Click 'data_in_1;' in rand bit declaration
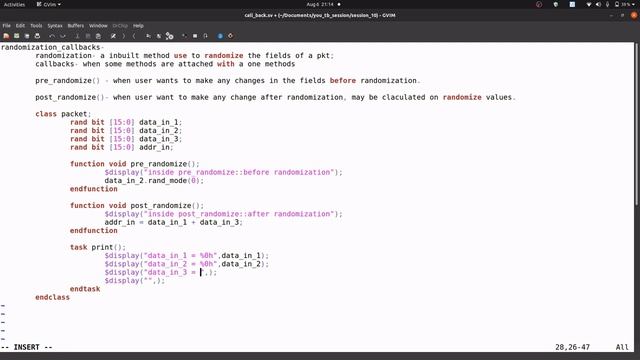Image resolution: width=640 pixels, height=360 pixels. (x=160, y=122)
